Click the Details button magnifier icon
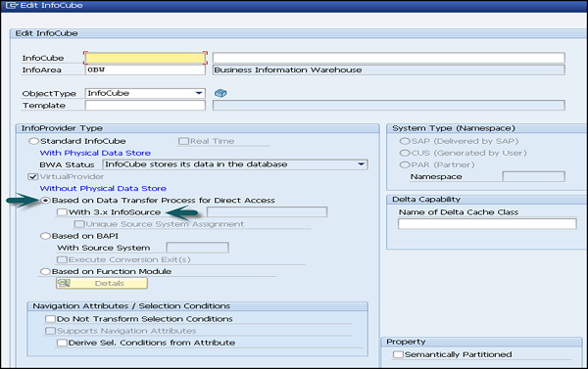The width and height of the screenshot is (588, 369). [64, 283]
